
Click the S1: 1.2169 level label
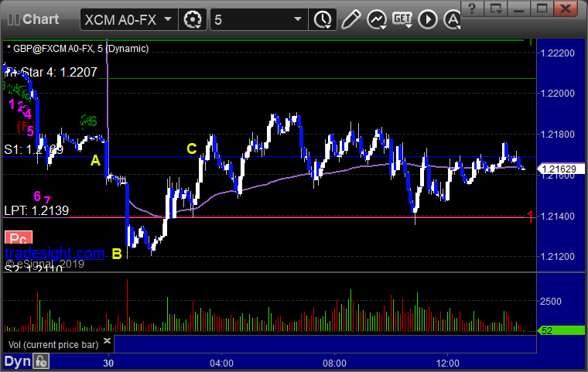34,149
